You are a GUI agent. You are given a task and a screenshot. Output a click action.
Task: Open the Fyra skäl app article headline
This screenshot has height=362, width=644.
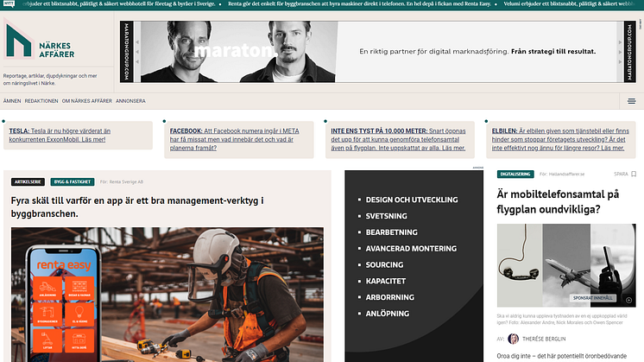click(x=136, y=206)
